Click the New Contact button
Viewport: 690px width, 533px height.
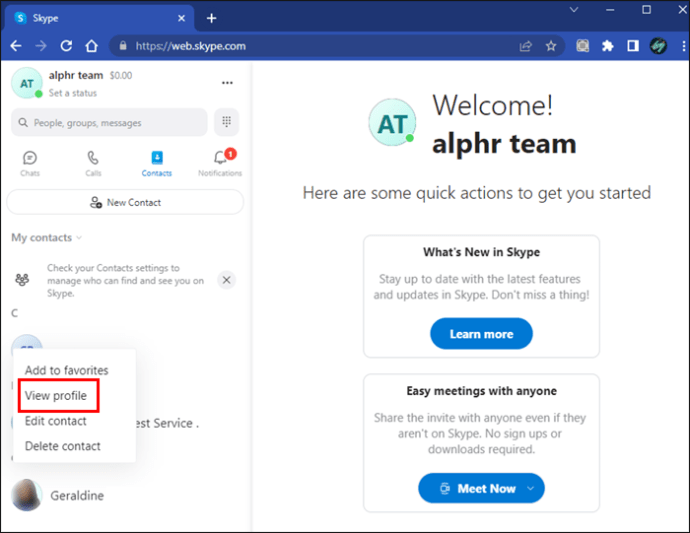125,202
